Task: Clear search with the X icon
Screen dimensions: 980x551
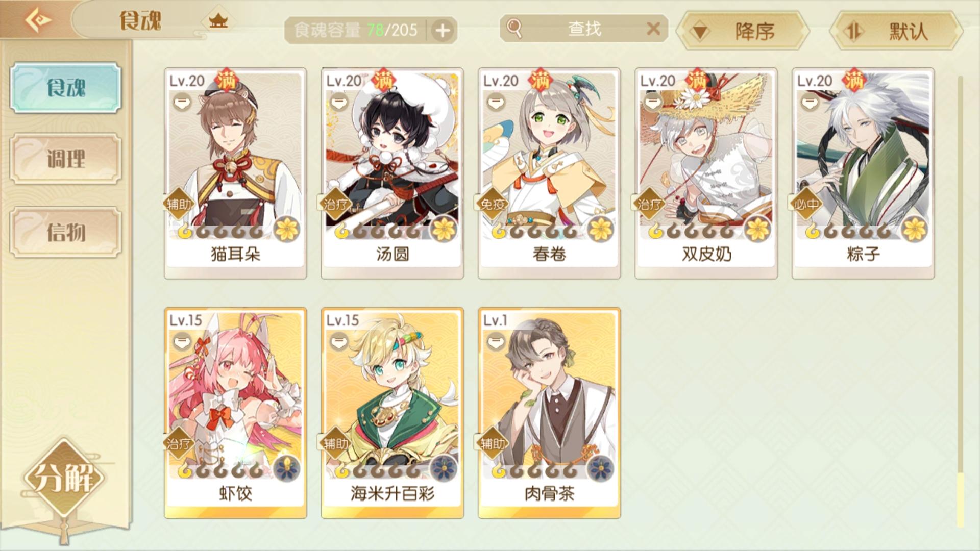Action: [653, 29]
